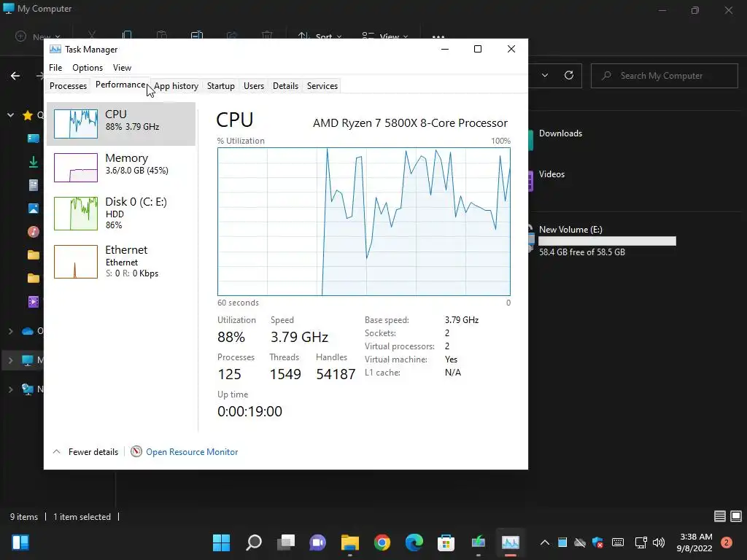Open the File menu in Task Manager

pos(55,68)
